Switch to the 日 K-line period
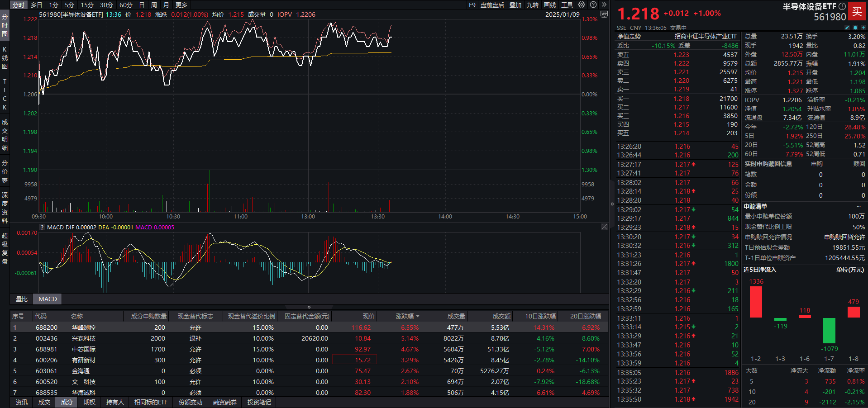868x408 pixels. [142, 5]
